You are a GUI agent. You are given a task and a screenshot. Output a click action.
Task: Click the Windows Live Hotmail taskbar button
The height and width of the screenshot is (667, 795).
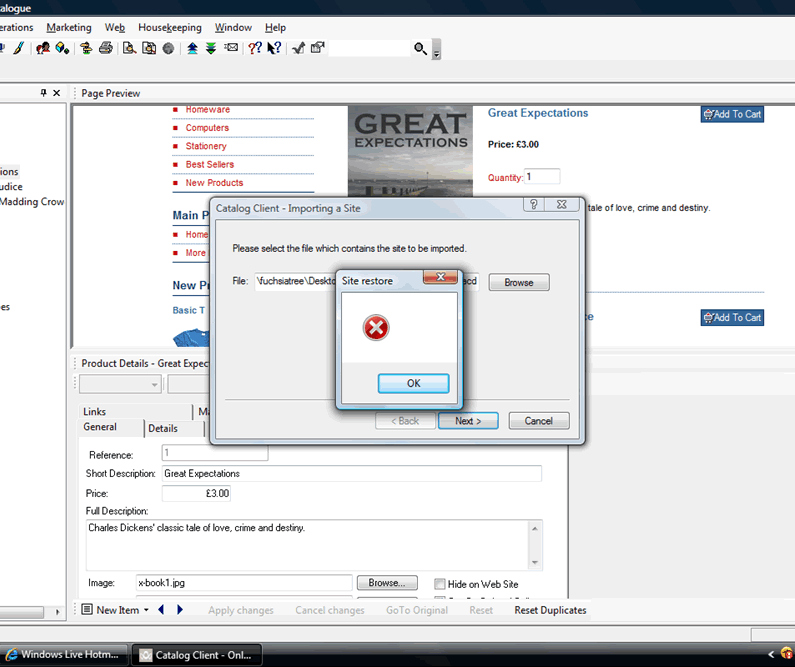pos(67,655)
